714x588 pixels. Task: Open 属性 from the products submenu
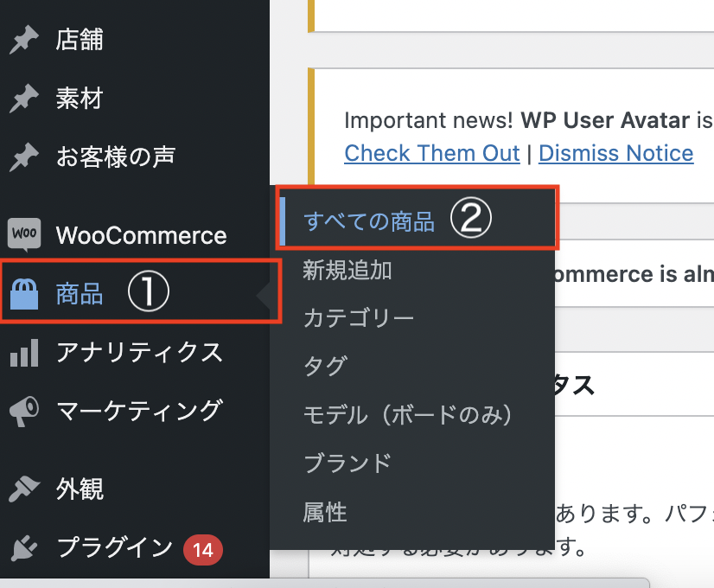[325, 512]
